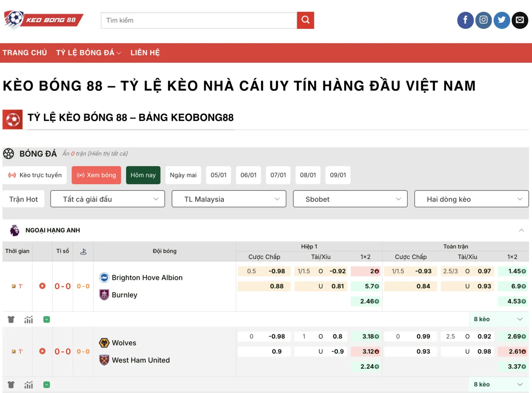Click jersey lineup icon under Brighton match

(x=11, y=320)
